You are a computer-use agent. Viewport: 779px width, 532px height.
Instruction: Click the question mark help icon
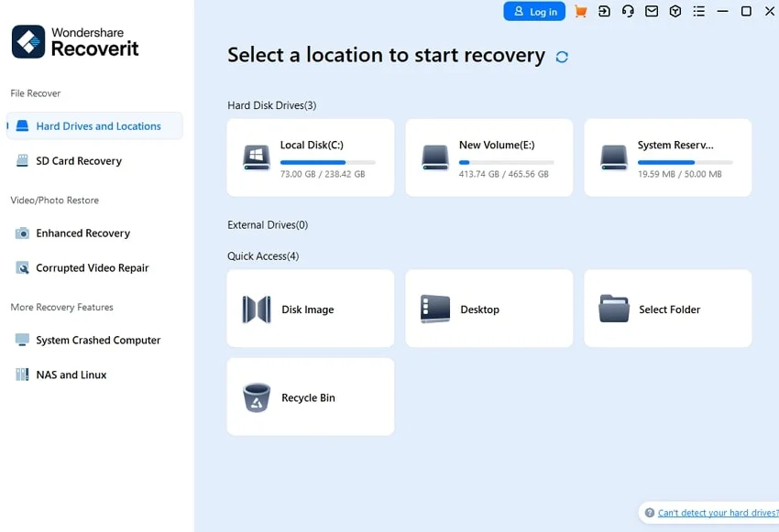[x=650, y=513]
